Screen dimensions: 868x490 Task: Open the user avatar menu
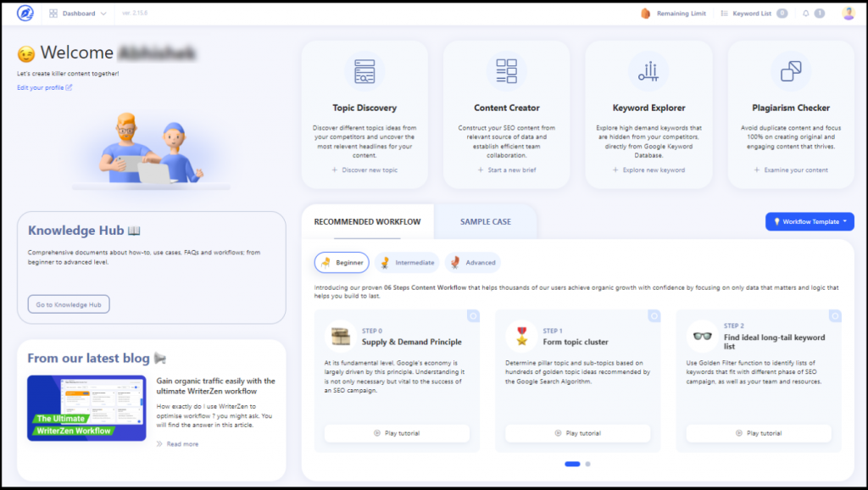pyautogui.click(x=848, y=14)
